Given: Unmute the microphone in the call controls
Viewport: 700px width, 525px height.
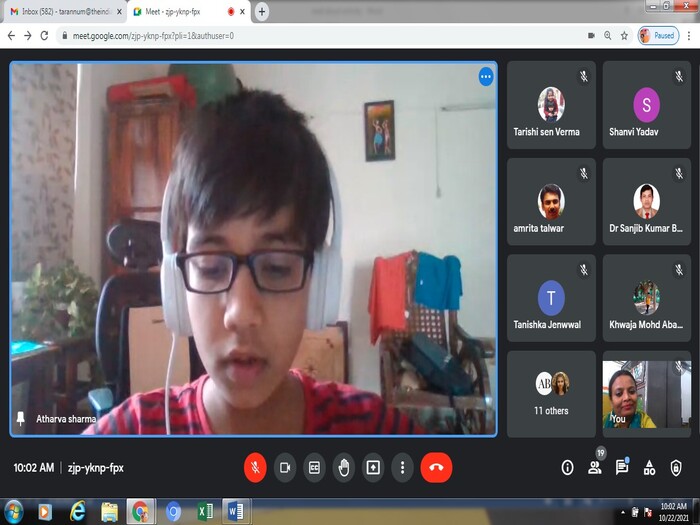Looking at the screenshot, I should pos(255,467).
